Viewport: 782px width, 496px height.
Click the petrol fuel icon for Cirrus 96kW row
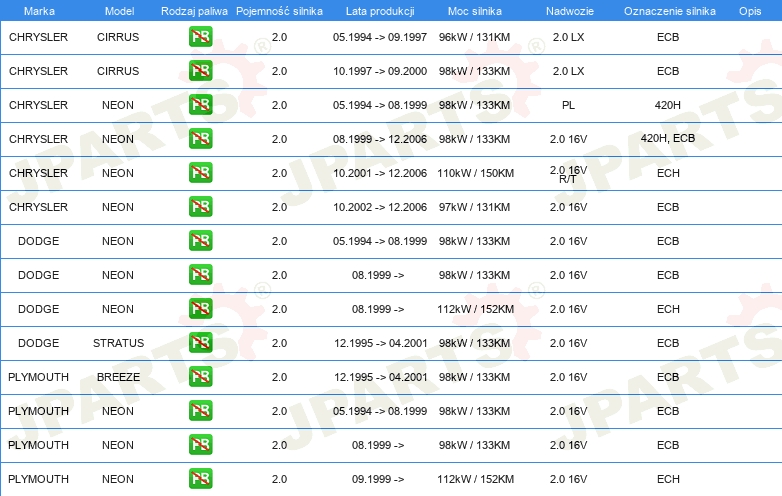pos(200,36)
